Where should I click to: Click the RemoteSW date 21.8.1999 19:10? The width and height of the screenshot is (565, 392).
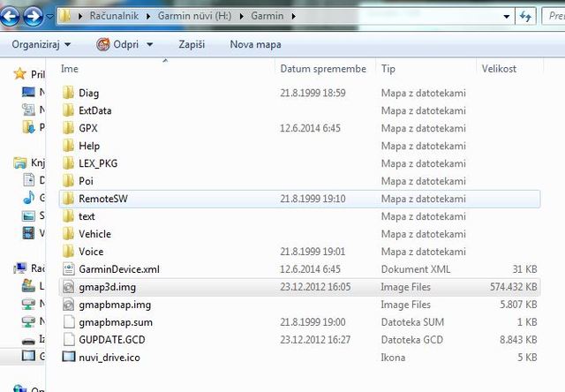pos(313,199)
